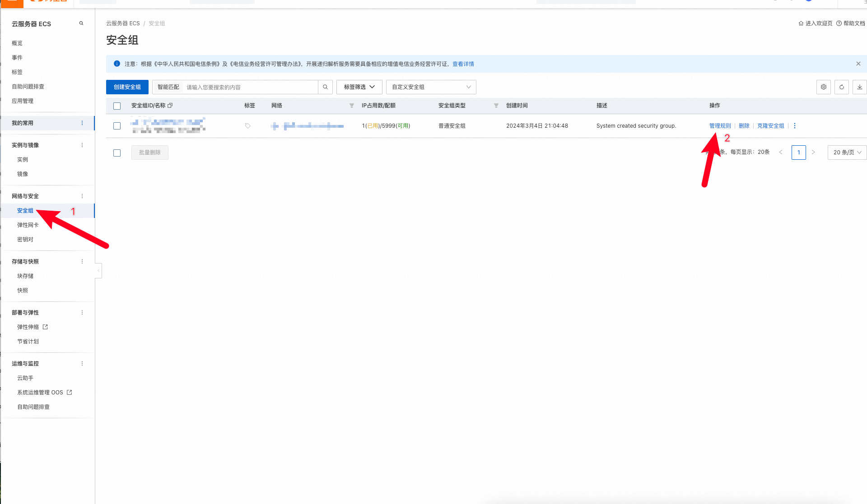The width and height of the screenshot is (867, 504).
Task: Filter the 安全组类型 column with funnel icon
Action: (x=496, y=106)
